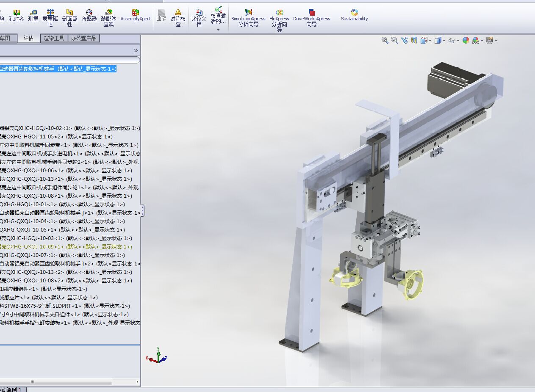535x392 pixels.
Task: Run the Symmetry Check (对称检查) tool
Action: (178, 15)
